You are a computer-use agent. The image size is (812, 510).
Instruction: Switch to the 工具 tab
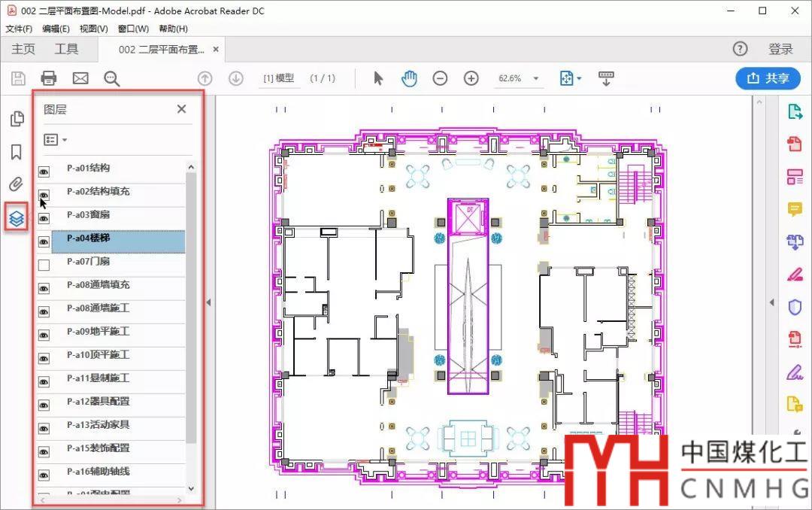coord(66,49)
